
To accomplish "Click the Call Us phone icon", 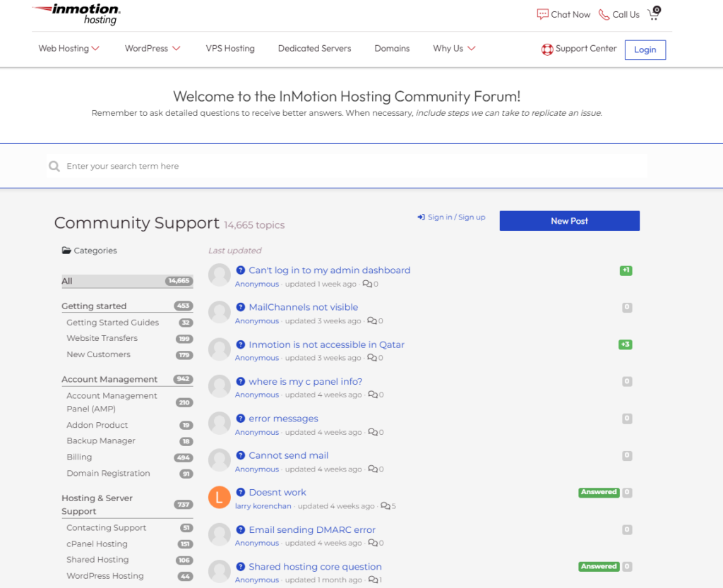I will 604,14.
